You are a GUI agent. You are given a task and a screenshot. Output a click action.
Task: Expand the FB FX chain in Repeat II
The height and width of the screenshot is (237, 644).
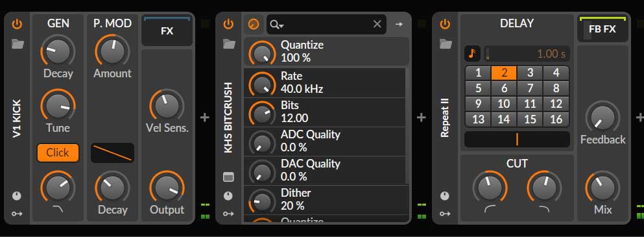point(602,30)
